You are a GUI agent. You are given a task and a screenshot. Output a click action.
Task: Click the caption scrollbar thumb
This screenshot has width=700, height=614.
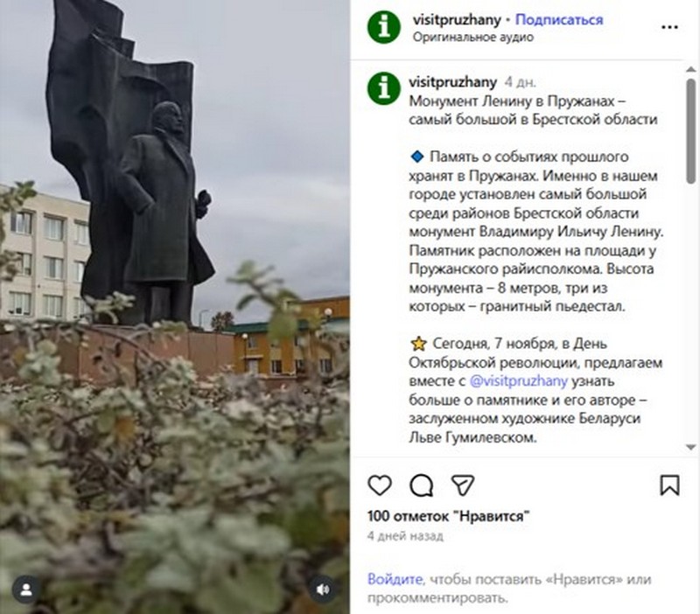690,130
